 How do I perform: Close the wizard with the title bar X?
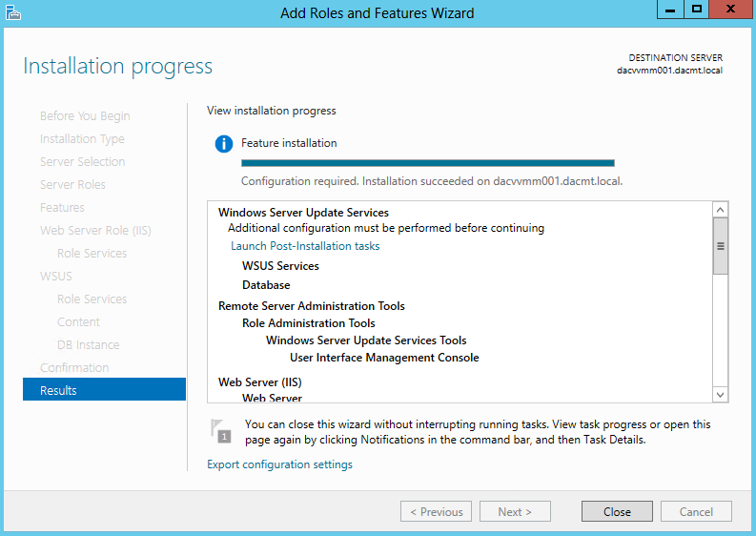730,10
